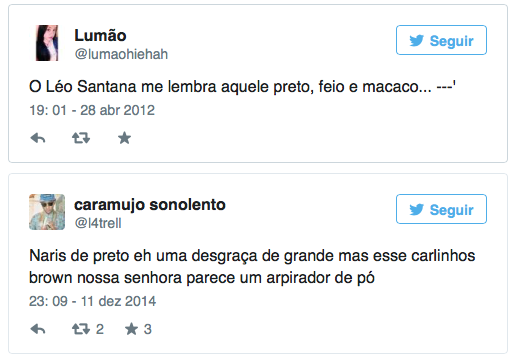Open caramujo sonolento's avatar image
The width and height of the screenshot is (523, 363).
pyautogui.click(x=47, y=212)
